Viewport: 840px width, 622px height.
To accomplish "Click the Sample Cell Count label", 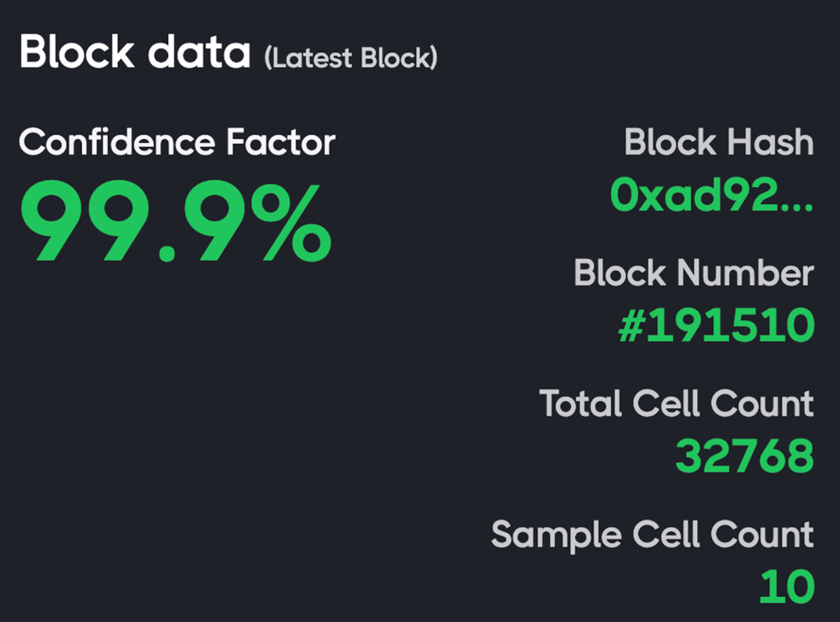I will [652, 535].
